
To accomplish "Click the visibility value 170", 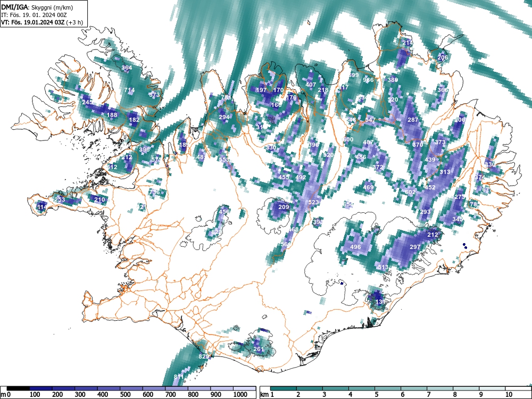I will (x=278, y=90).
